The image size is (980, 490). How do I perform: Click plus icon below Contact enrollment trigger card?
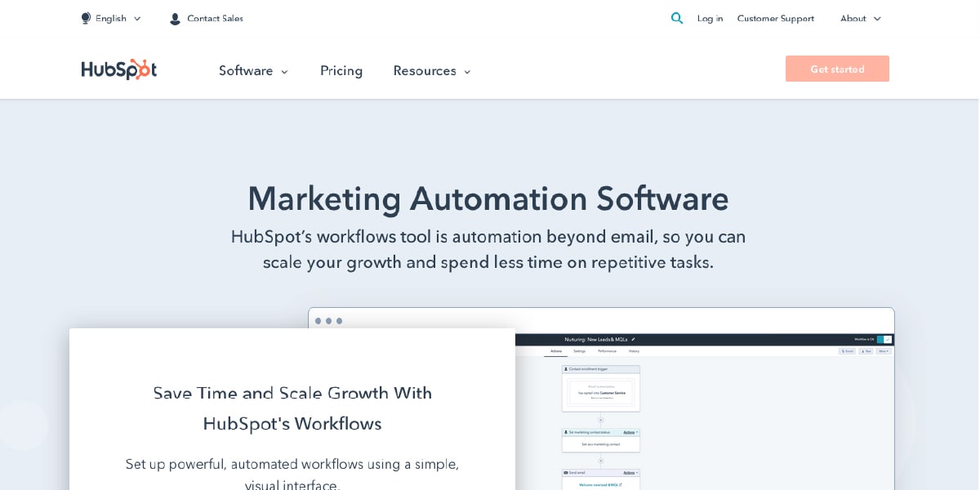[601, 420]
